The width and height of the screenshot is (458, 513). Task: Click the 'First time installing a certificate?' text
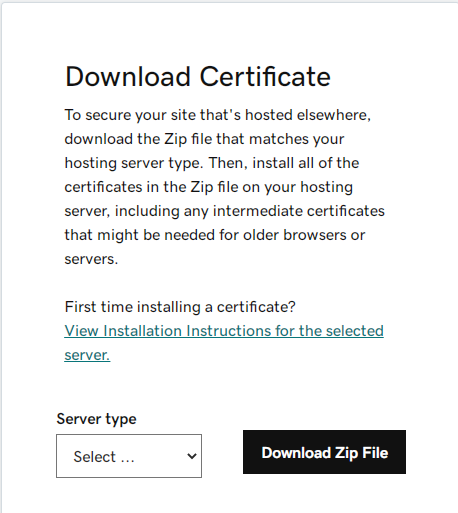pos(180,307)
